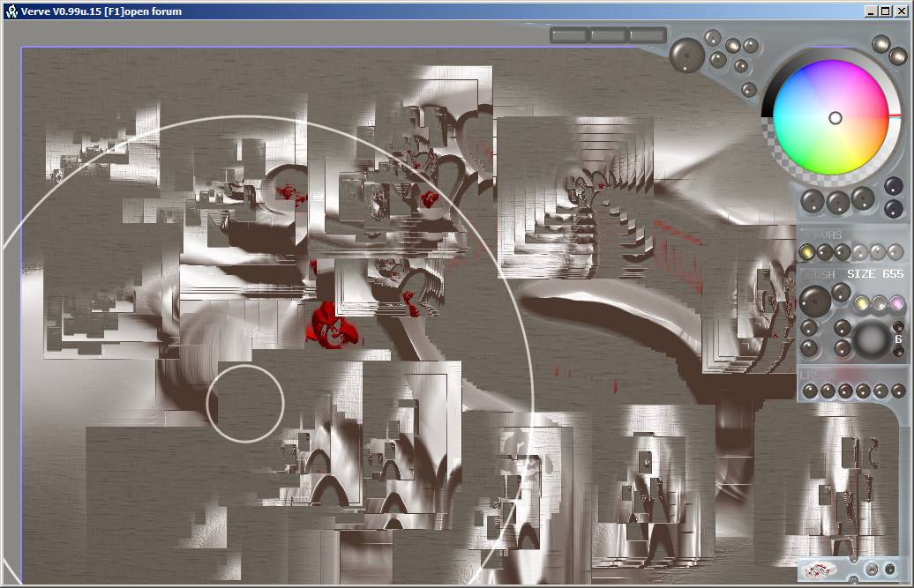Click the shiny knob in the middle of the top cluster

[733, 46]
